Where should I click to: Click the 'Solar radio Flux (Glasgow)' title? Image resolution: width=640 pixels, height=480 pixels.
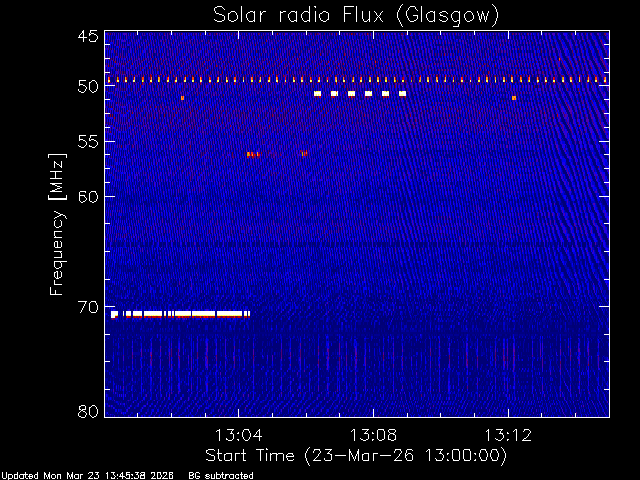pyautogui.click(x=356, y=16)
